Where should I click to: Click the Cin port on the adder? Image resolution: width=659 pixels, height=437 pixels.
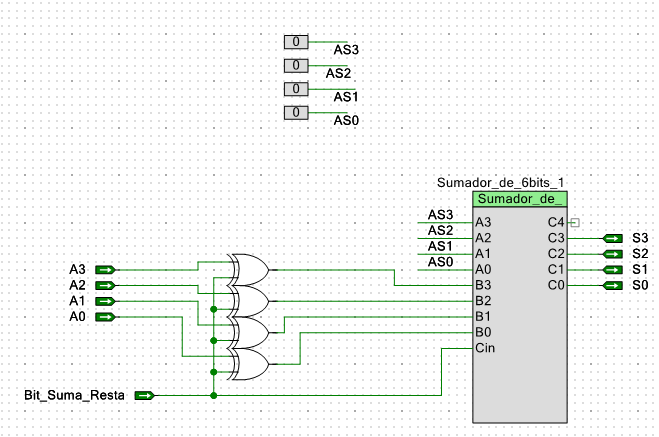point(484,348)
